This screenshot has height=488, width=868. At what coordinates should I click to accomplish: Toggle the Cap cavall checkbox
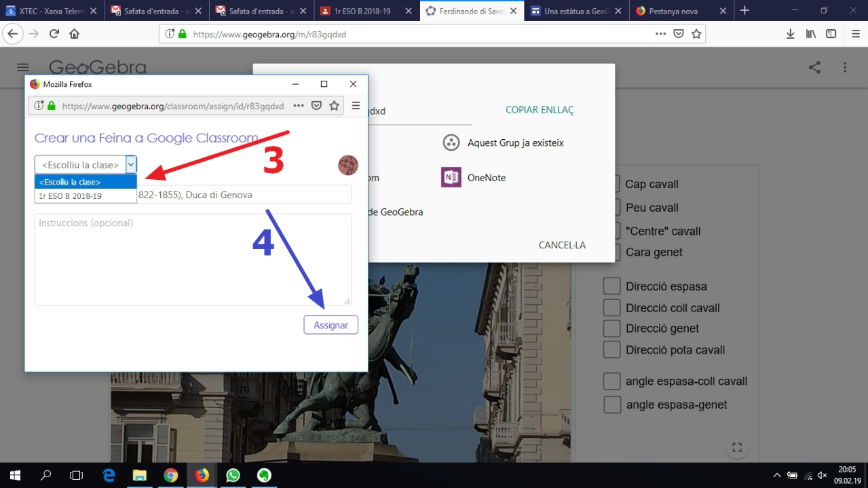613,184
